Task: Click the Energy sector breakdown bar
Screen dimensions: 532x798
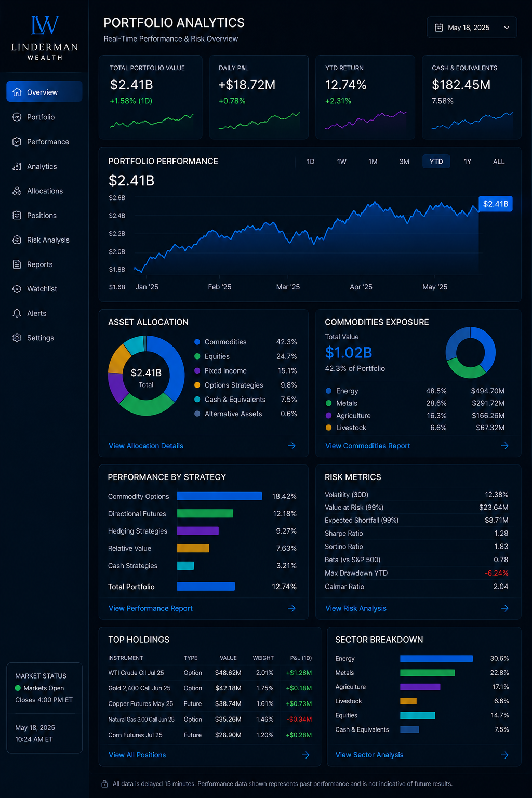Action: [436, 658]
